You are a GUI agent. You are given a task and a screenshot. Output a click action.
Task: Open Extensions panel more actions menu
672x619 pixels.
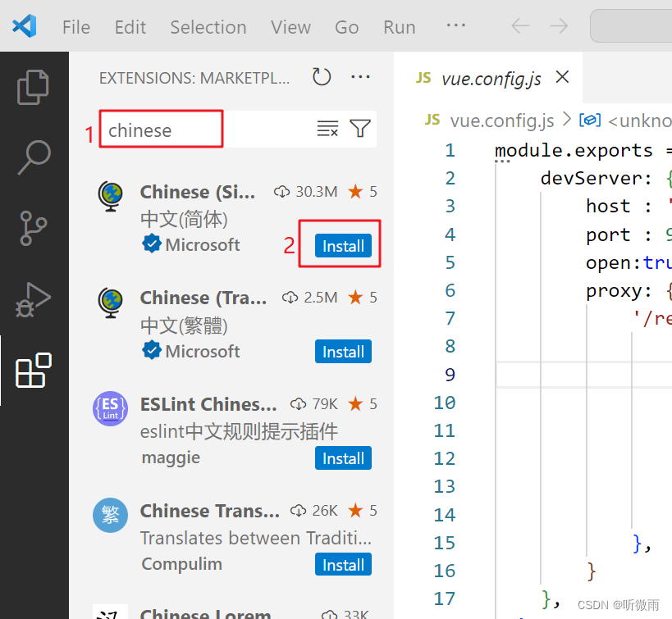[360, 77]
